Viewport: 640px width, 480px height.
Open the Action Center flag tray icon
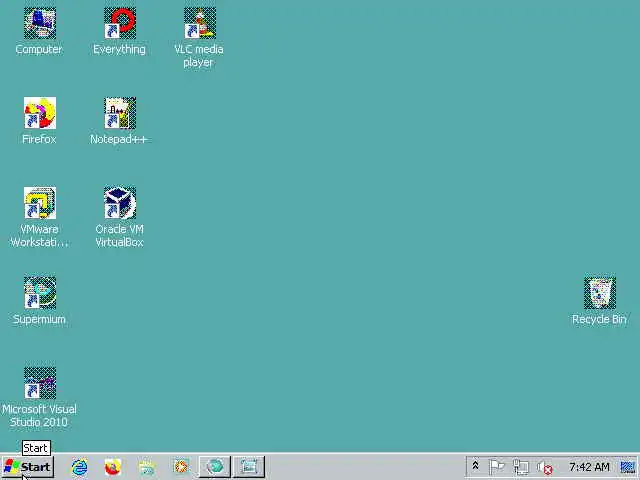[x=497, y=467]
